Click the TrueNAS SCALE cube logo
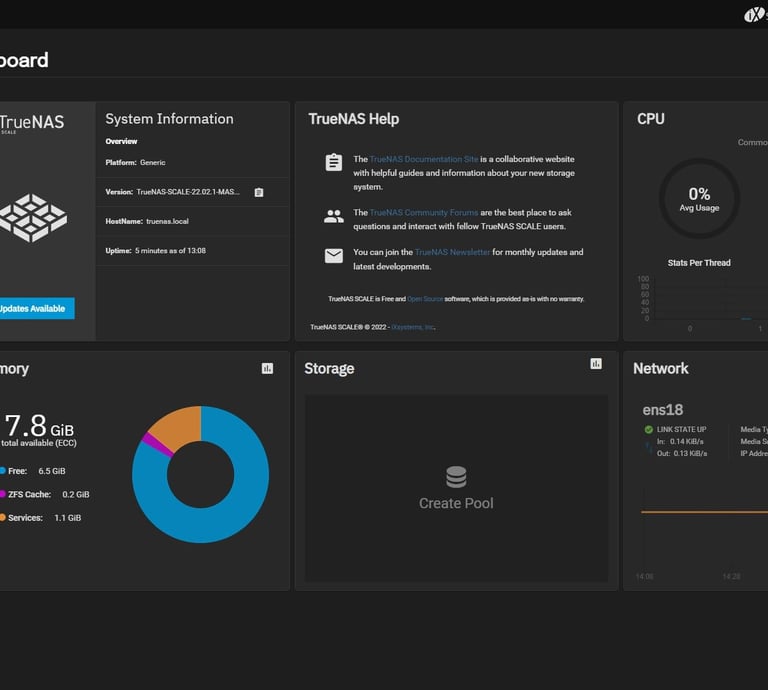This screenshot has width=768, height=690. click(x=32, y=218)
